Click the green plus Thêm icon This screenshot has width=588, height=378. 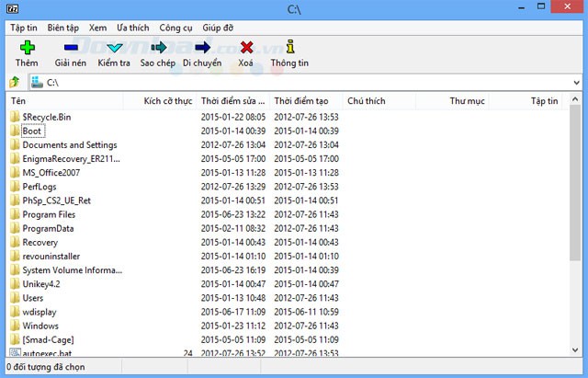[x=27, y=48]
